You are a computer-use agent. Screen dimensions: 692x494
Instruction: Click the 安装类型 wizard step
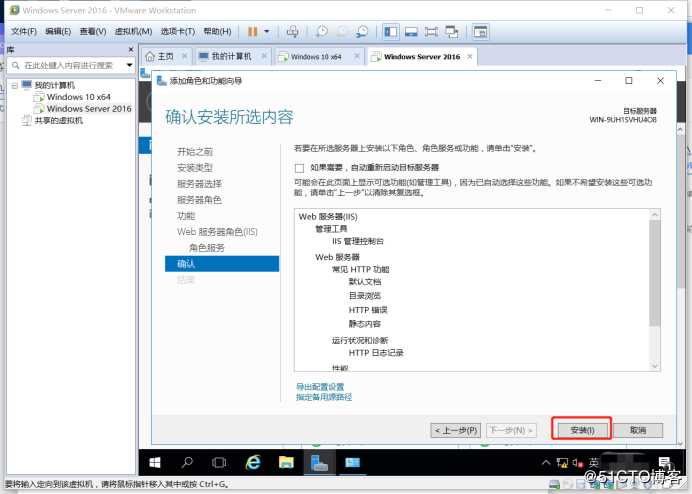pos(195,167)
